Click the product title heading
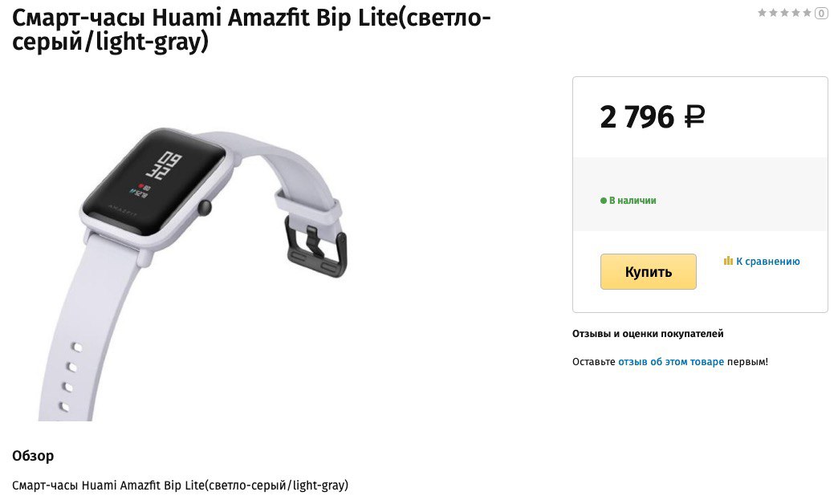Image resolution: width=838 pixels, height=504 pixels. [251, 30]
